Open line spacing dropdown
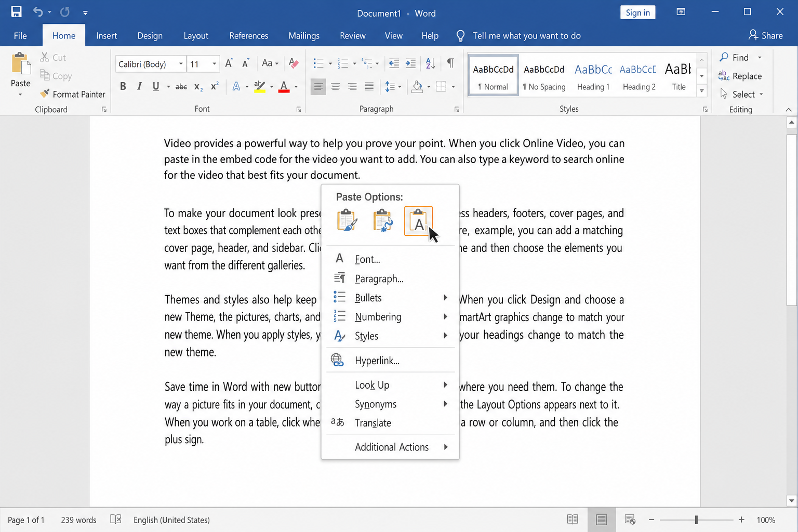This screenshot has height=532, width=798. coord(393,87)
